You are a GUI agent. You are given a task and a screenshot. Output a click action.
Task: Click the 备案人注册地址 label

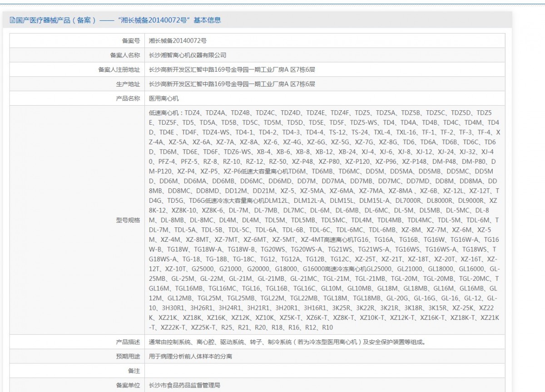pos(119,70)
